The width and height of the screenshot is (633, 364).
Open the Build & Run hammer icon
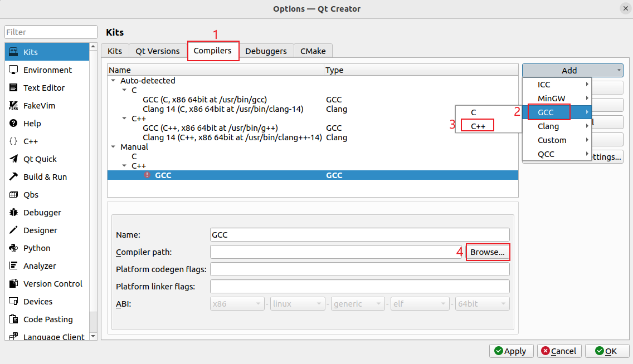click(x=13, y=176)
